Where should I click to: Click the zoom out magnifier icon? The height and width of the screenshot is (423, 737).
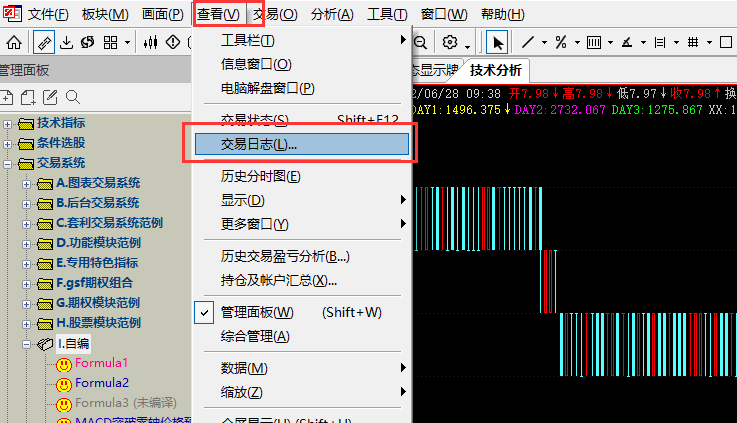(420, 42)
